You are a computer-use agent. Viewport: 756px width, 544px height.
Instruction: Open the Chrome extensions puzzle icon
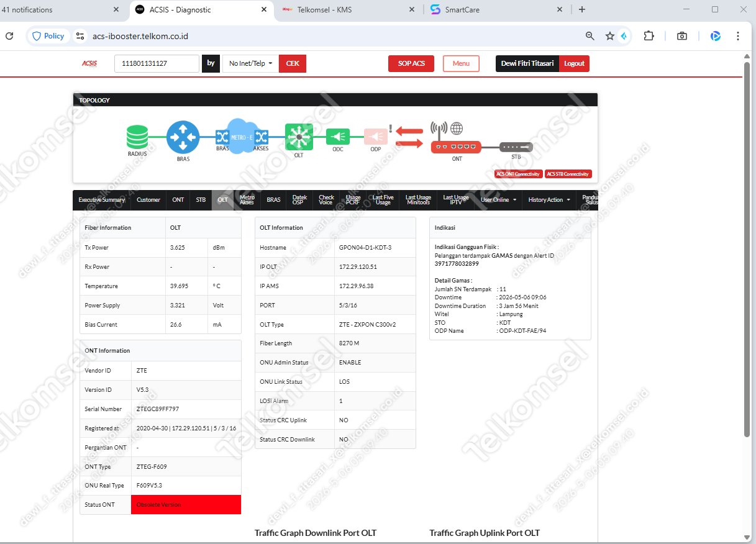coord(649,36)
